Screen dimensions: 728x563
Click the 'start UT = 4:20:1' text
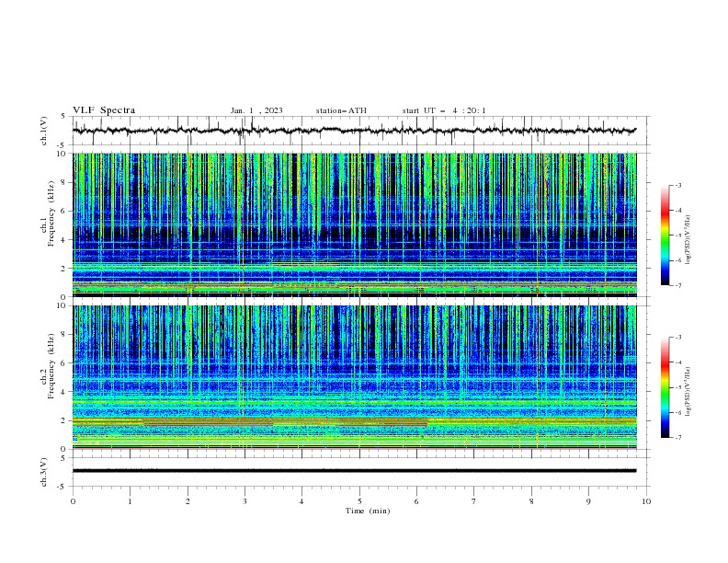444,110
